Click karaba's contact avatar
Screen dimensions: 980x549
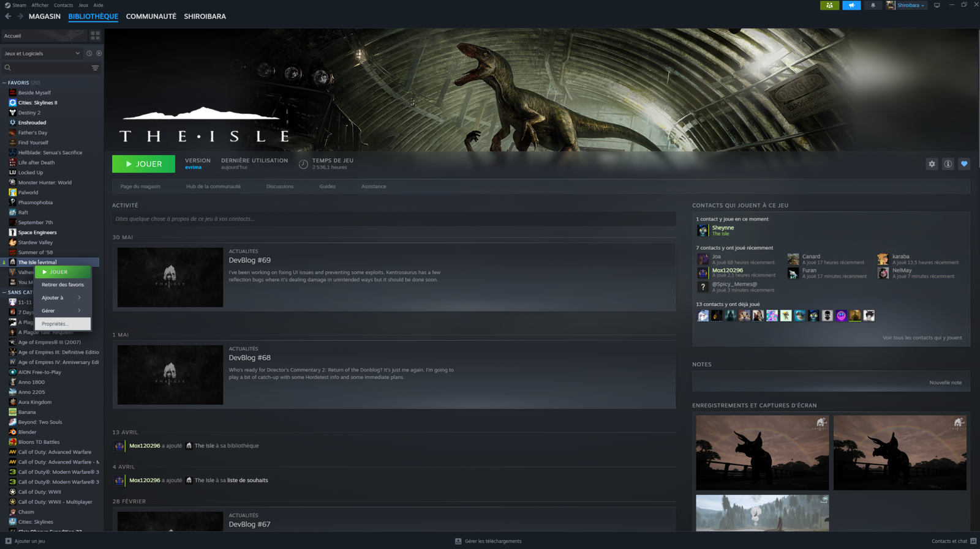(x=883, y=259)
